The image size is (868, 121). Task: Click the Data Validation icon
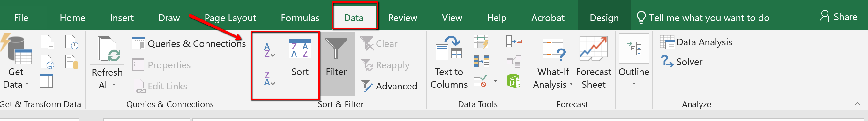coord(481,81)
